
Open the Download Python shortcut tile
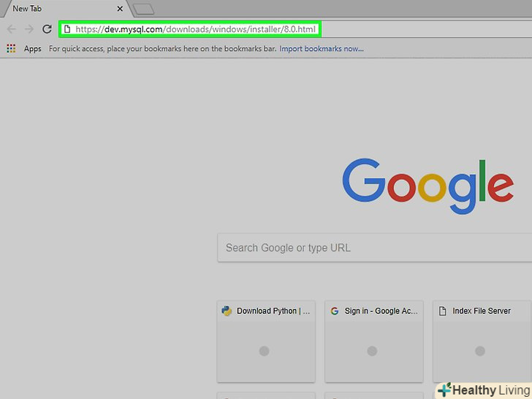266,341
